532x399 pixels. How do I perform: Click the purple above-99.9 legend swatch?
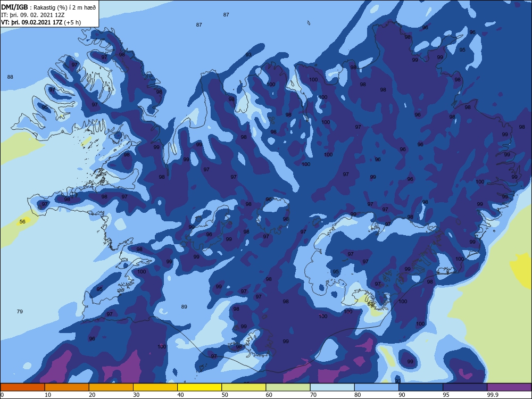click(x=510, y=387)
